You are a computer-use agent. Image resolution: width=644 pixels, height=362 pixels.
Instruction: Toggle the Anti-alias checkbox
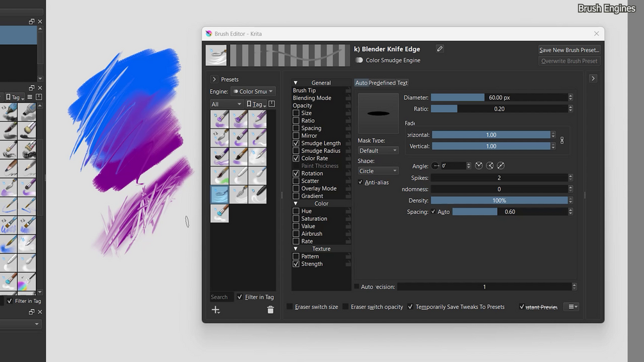coord(361,182)
